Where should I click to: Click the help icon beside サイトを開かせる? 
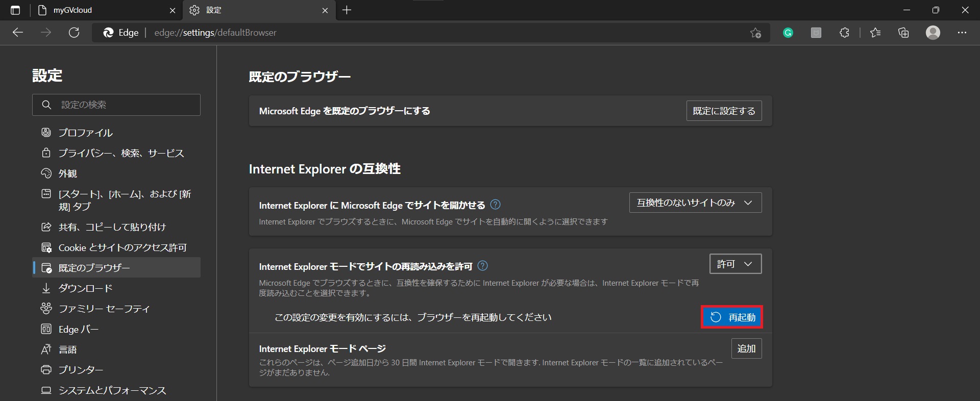tap(495, 205)
